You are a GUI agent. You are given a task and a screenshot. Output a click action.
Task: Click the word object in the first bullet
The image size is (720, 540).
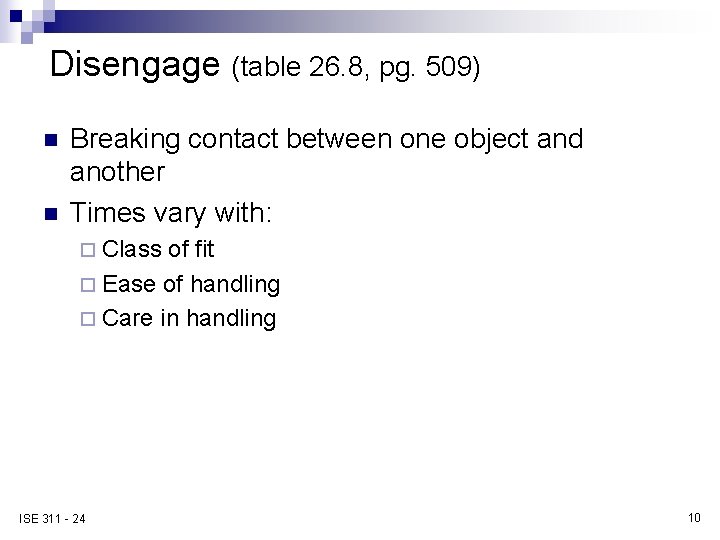click(x=491, y=140)
